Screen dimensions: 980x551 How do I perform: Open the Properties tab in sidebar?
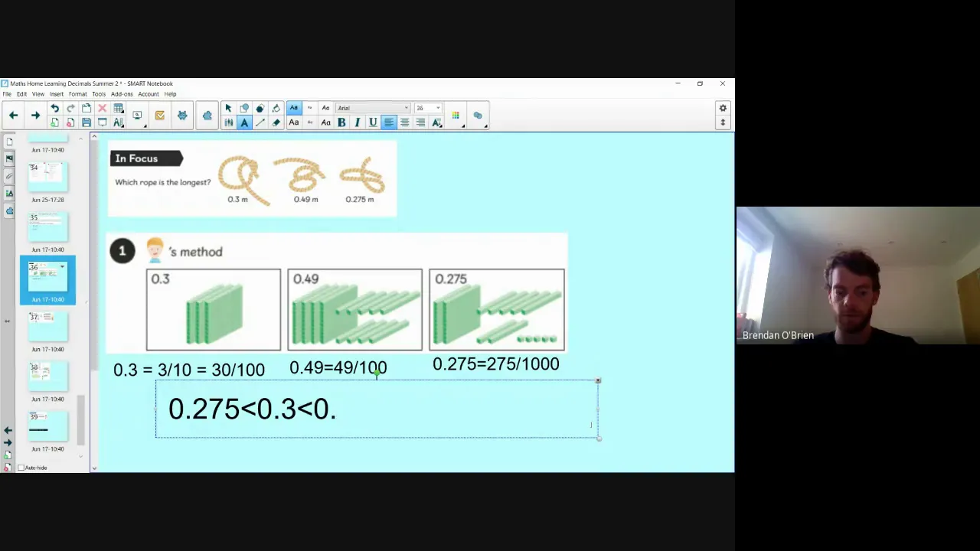click(x=9, y=194)
